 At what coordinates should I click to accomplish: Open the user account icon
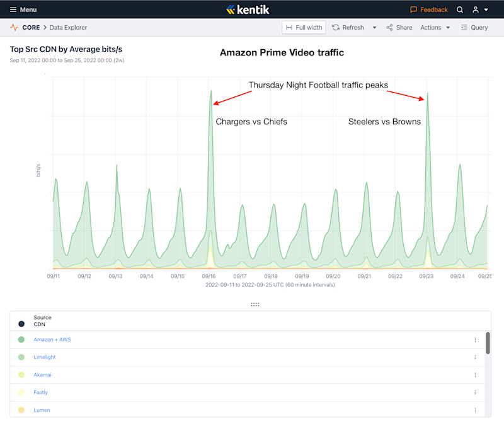(x=476, y=9)
